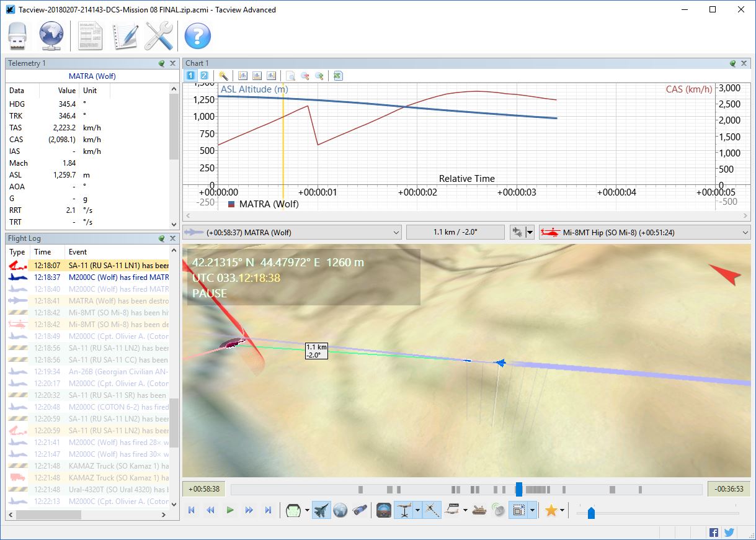756x540 pixels.
Task: Adjust the playback speed slider handle
Action: click(x=591, y=513)
